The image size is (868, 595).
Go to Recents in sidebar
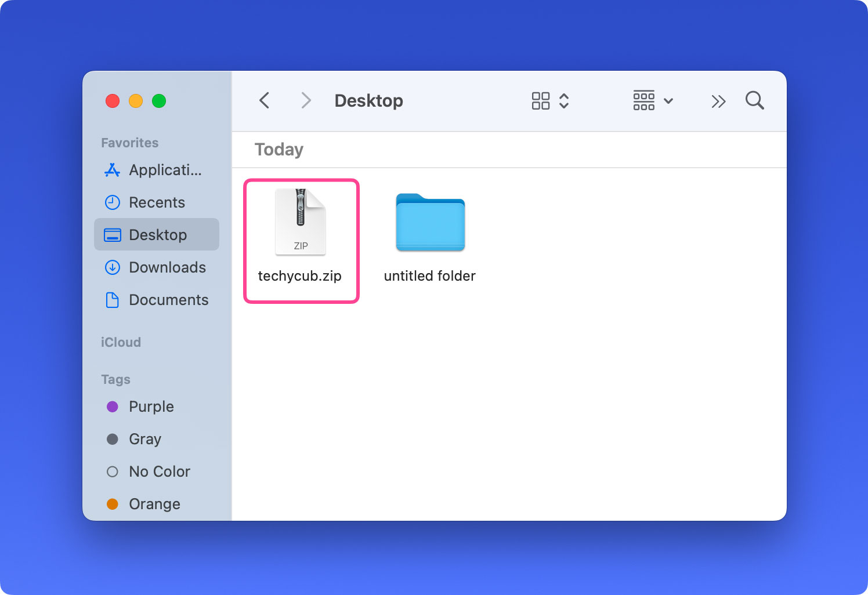pyautogui.click(x=157, y=202)
